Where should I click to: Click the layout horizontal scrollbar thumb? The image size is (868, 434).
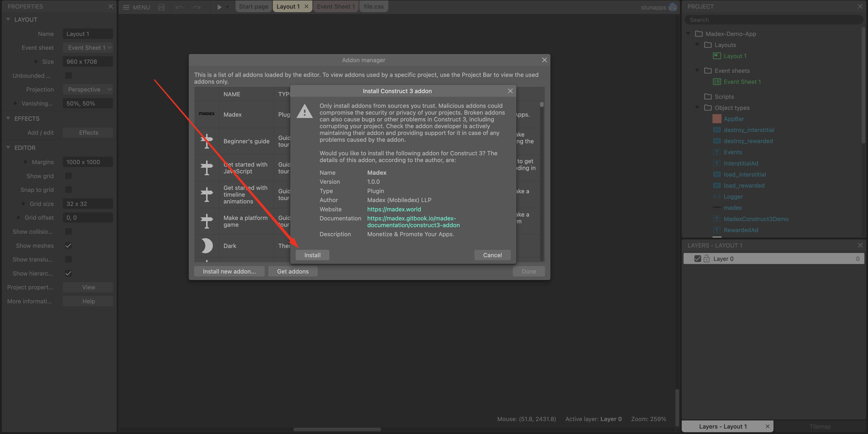pyautogui.click(x=337, y=429)
